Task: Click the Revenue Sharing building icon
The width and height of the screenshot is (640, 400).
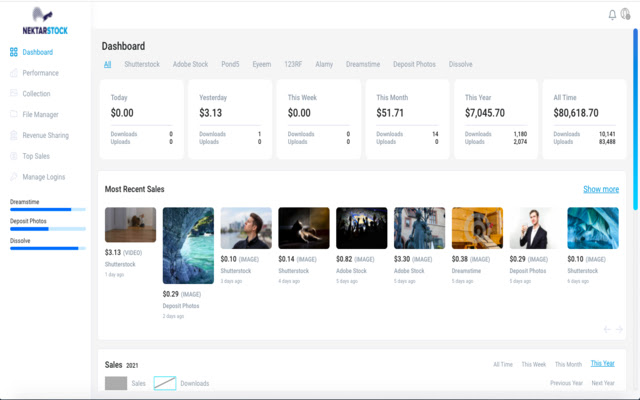Action: 13,135
